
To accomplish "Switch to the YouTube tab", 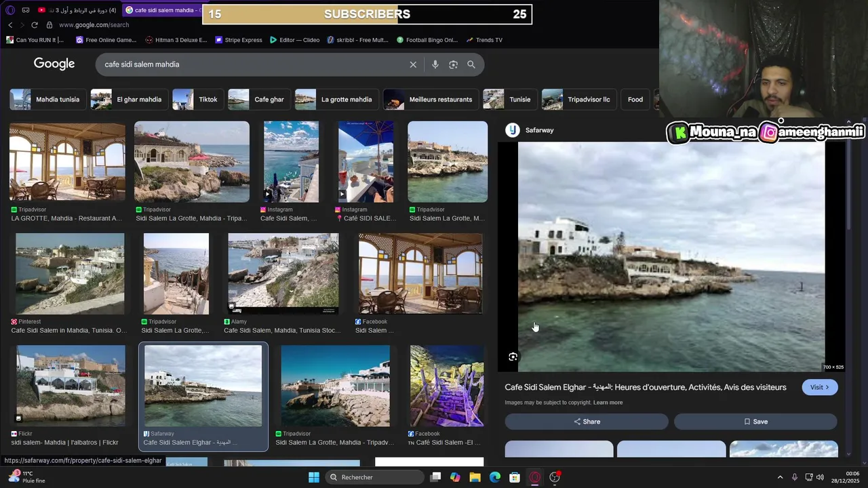I will point(77,10).
